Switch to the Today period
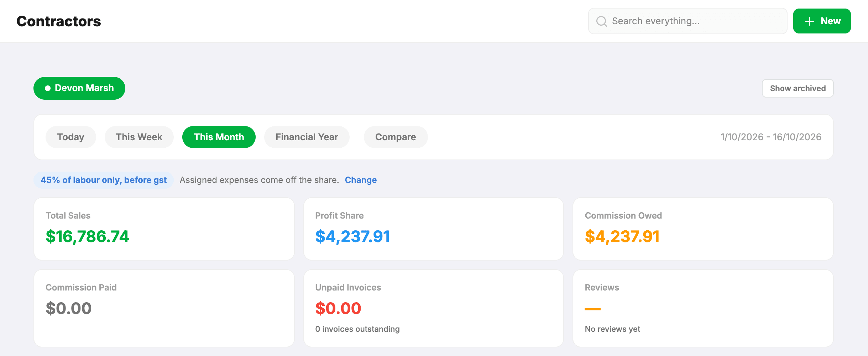868x356 pixels. coord(70,137)
